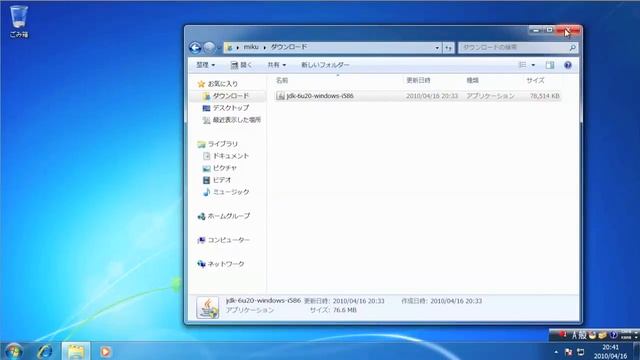
Task: Open the ミュージック library
Action: pyautogui.click(x=226, y=192)
